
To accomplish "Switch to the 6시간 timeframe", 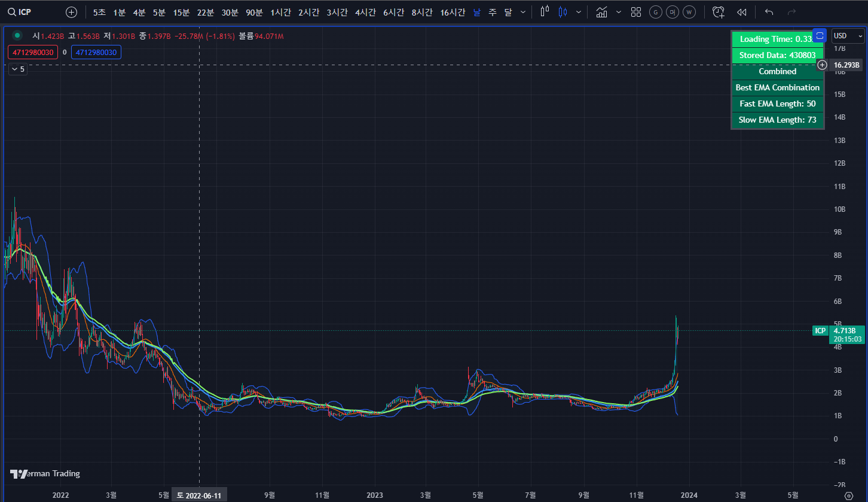I will [394, 12].
